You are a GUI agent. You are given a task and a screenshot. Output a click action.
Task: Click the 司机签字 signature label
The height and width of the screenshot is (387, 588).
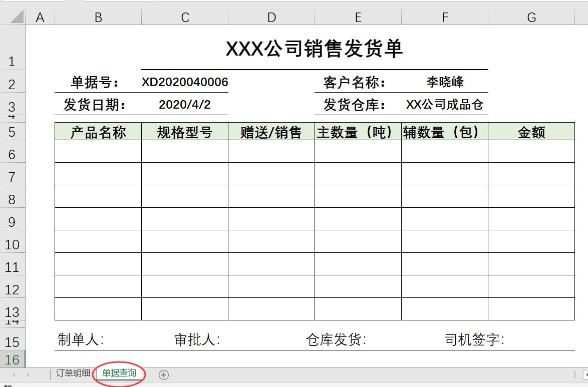pos(474,339)
